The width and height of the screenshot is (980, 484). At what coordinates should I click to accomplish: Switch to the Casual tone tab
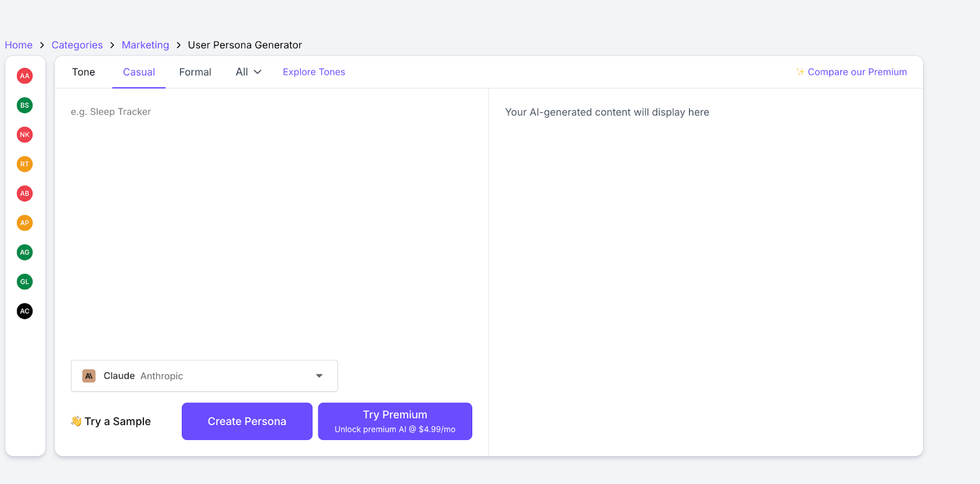coord(139,72)
